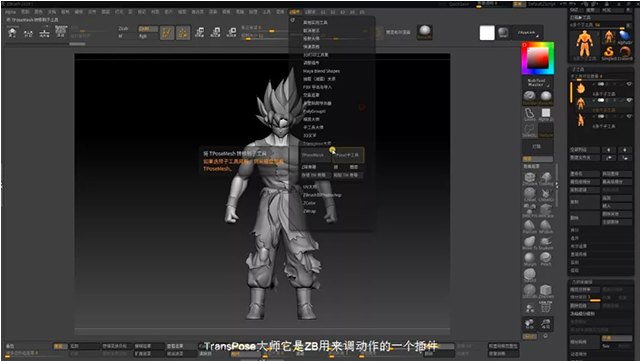Click the 重命名 rename subtool button
This screenshot has height=361, width=640.
(x=584, y=174)
